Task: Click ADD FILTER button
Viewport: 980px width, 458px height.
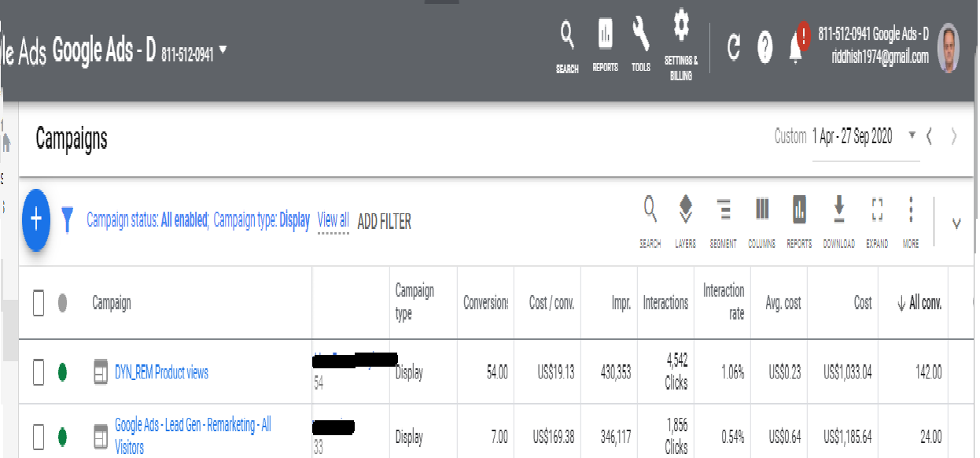Action: (384, 222)
